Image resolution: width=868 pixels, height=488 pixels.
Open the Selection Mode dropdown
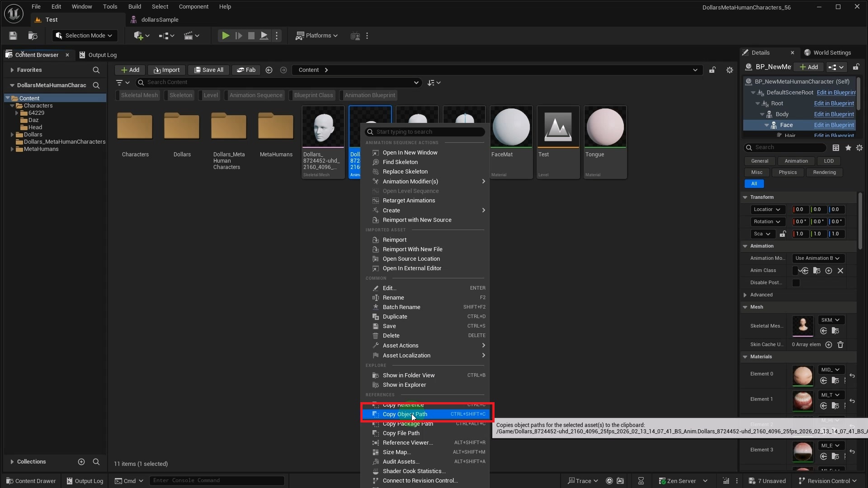point(84,36)
